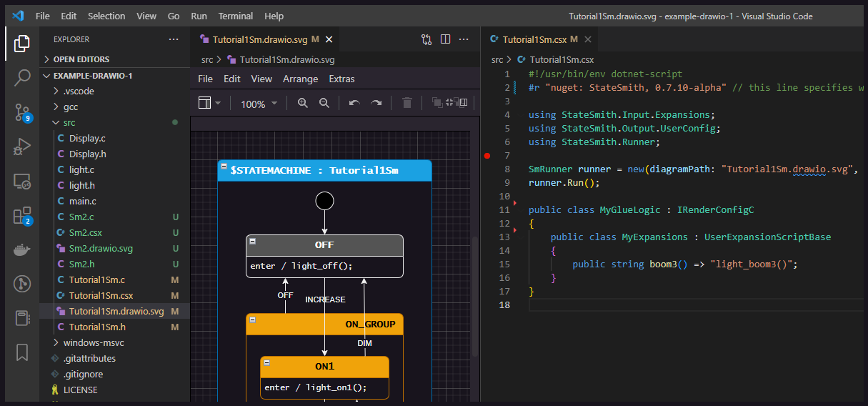Screen dimensions: 868x406
Task: Collapse the src folder
Action: pyautogui.click(x=114, y=122)
